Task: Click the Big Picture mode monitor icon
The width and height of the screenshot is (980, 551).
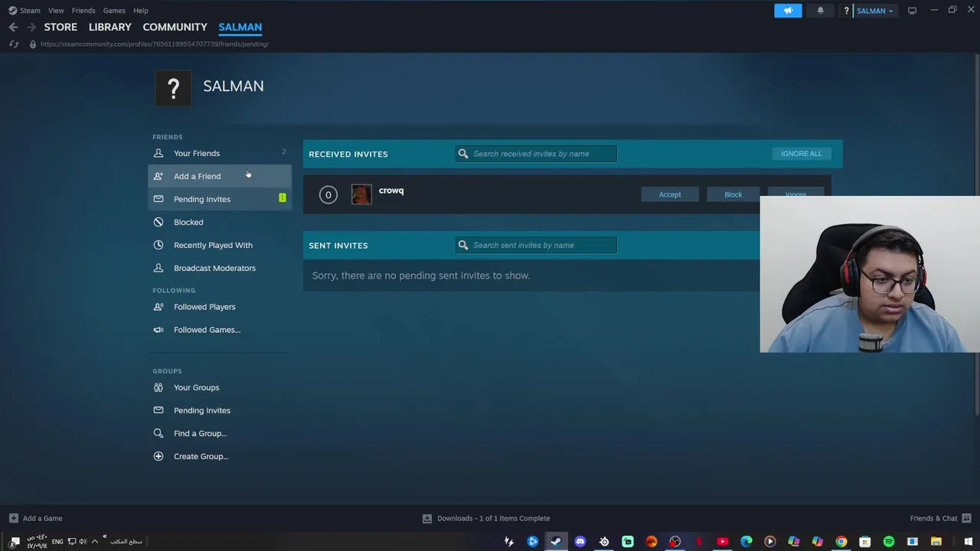Action: 912,11
